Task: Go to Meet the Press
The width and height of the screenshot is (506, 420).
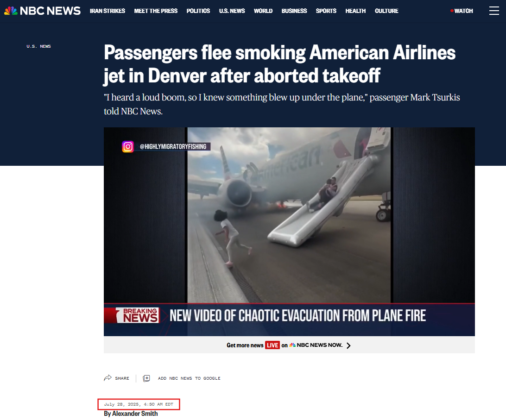Action: point(156,11)
